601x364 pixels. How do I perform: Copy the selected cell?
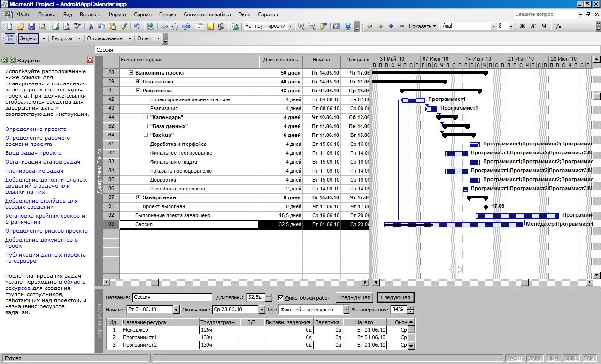coord(101,26)
